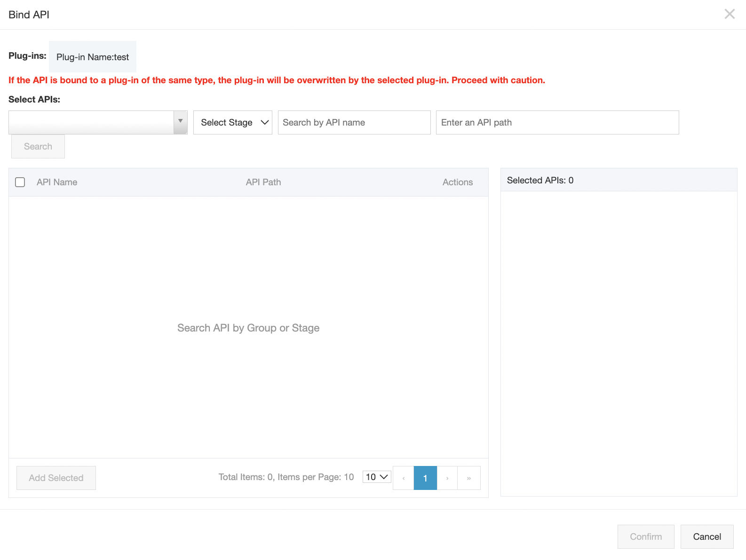Click the Actions column header

(458, 182)
